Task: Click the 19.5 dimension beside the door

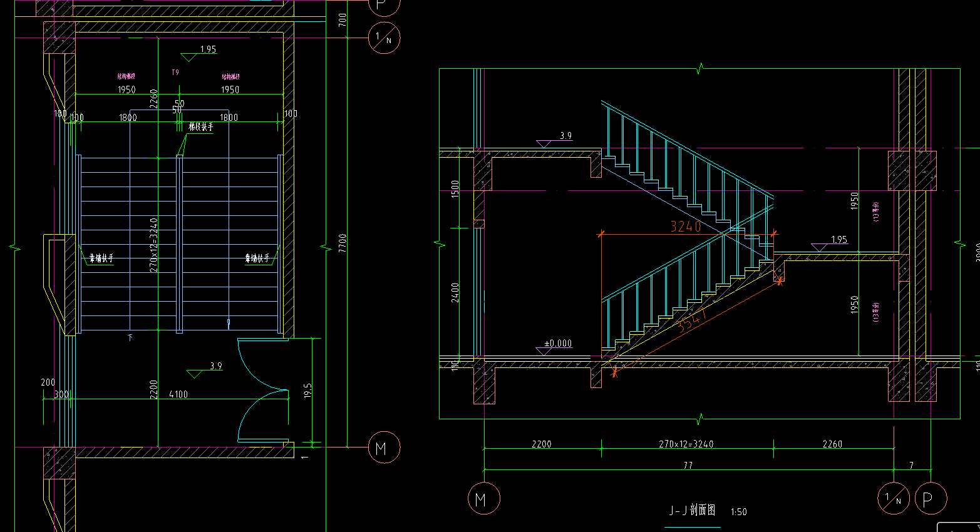Action: [307, 391]
